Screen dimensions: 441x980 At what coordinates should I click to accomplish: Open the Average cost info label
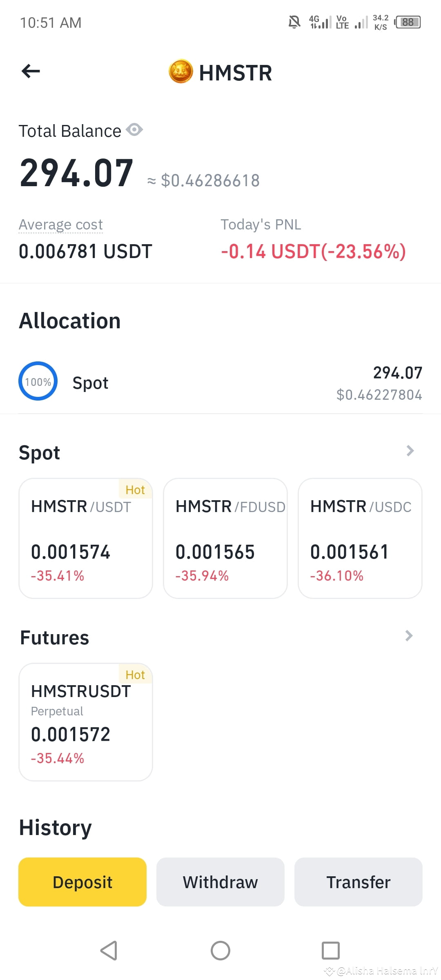[x=61, y=225]
